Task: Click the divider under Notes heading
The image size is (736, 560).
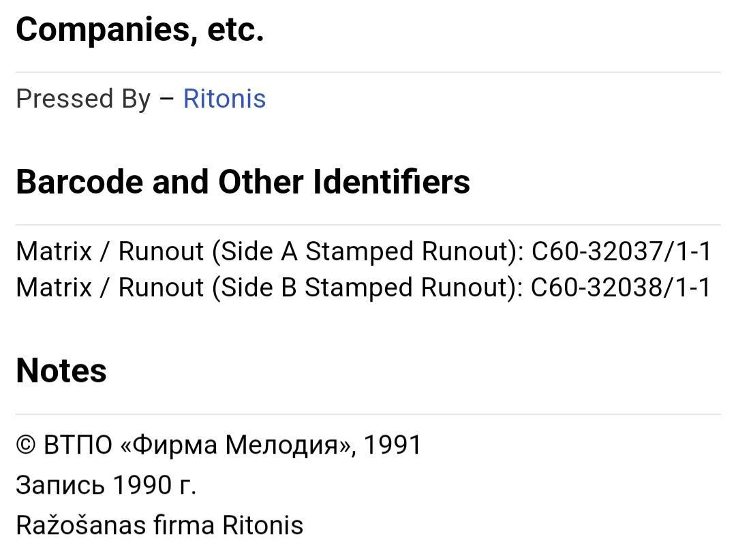Action: (x=368, y=414)
